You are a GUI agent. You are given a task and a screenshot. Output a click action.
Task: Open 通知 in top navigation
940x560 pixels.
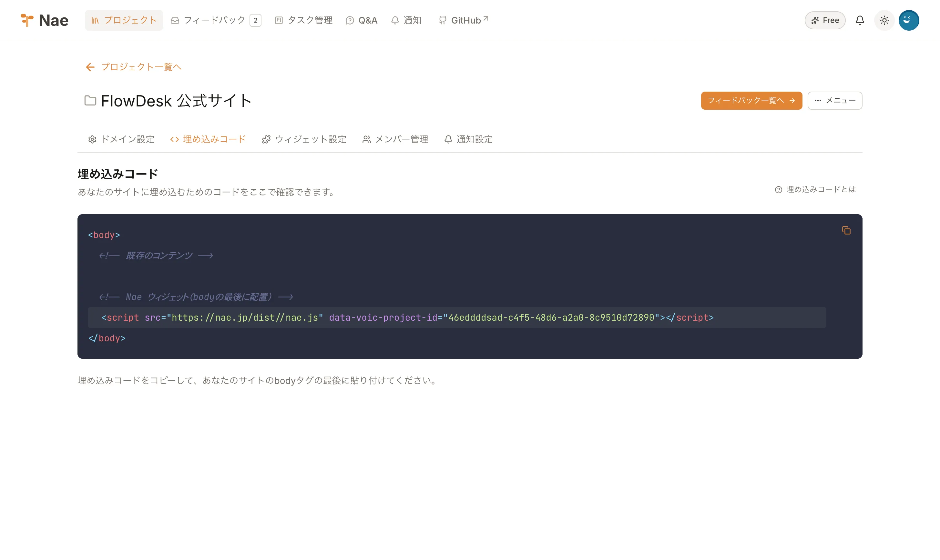[406, 20]
